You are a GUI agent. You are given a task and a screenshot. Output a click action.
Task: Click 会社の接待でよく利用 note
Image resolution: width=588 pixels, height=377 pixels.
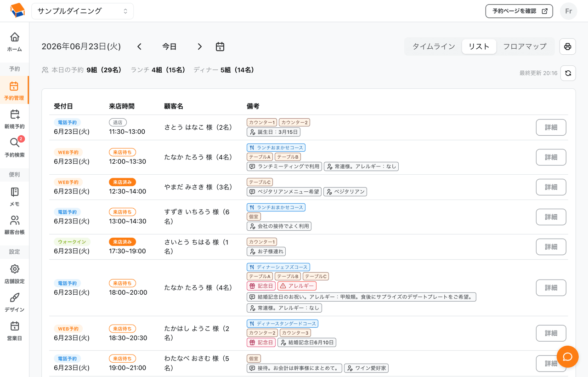279,226
